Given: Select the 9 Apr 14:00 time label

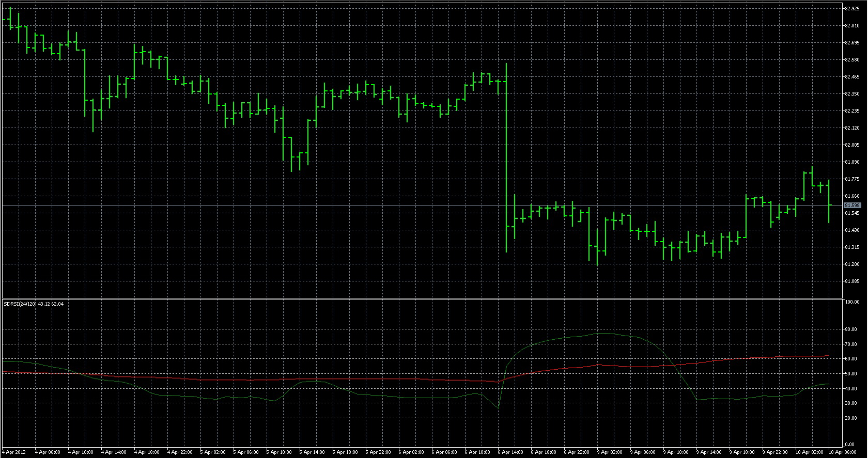Looking at the screenshot, I should coord(709,452).
